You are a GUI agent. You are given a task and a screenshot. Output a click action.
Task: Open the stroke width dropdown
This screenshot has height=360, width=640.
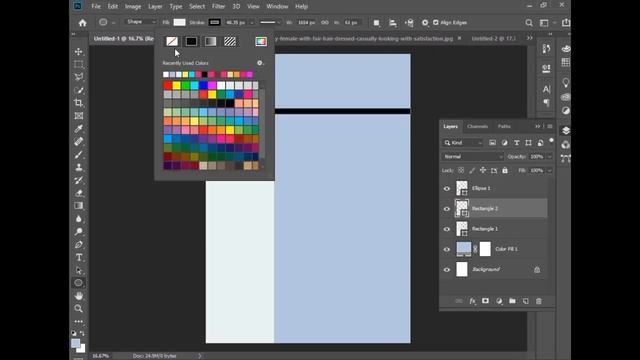(252, 23)
